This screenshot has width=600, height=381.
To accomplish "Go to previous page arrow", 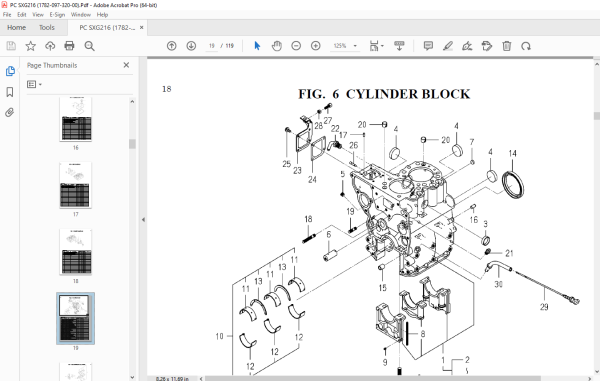I will tap(171, 46).
